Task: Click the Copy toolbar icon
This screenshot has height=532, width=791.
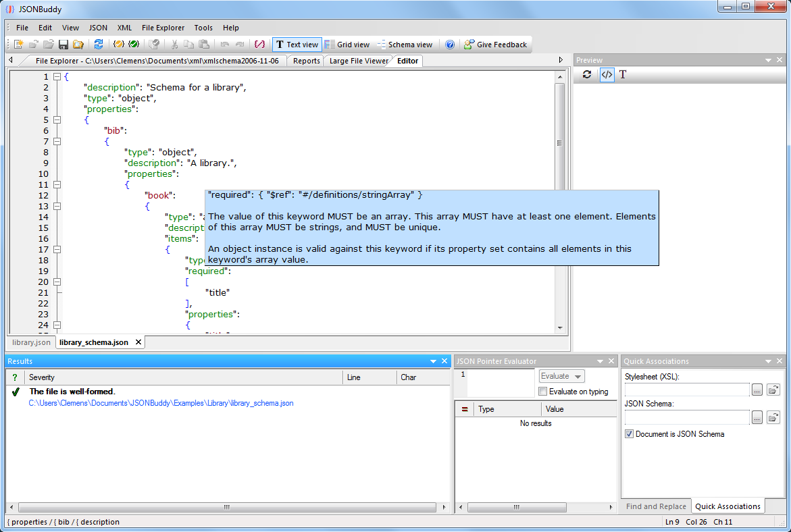Action: [189, 45]
